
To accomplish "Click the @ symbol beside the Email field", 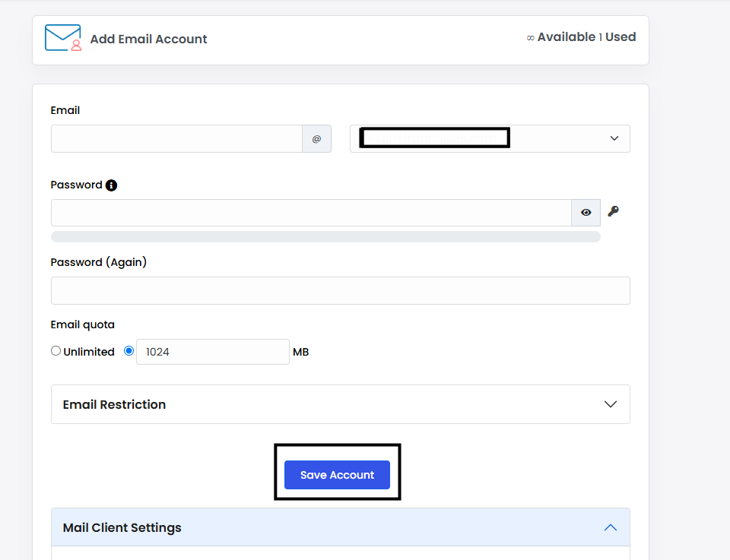I will click(316, 139).
